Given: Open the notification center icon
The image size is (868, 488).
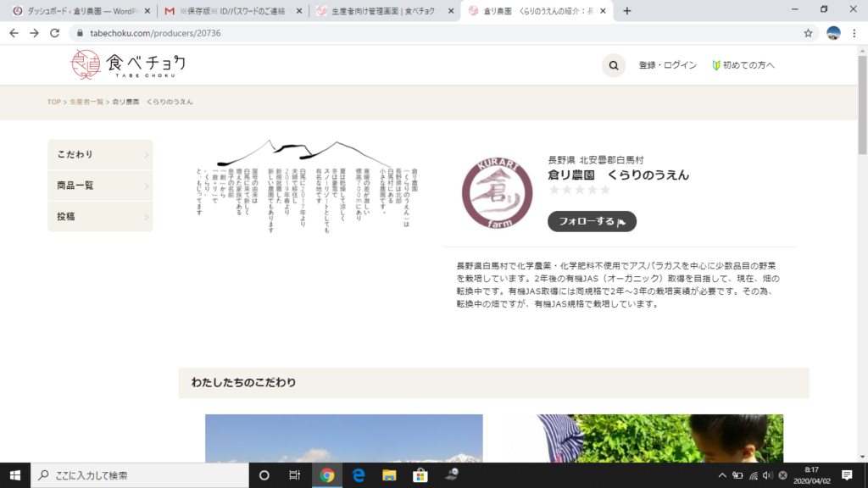Looking at the screenshot, I should tap(847, 475).
